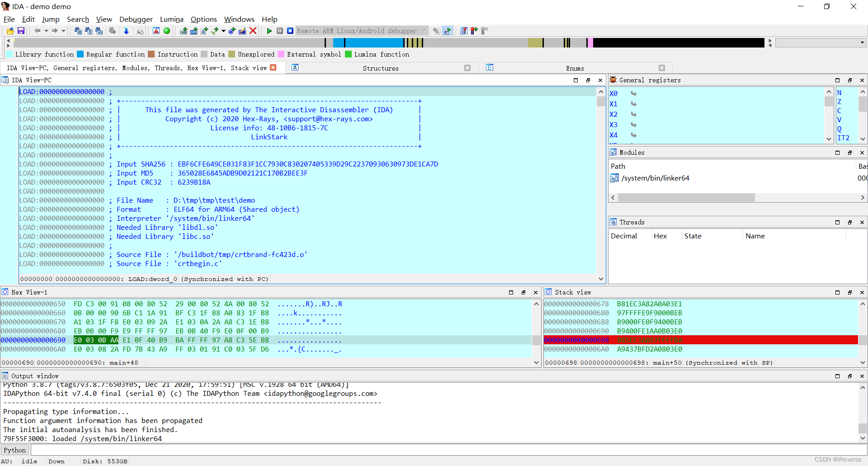Viewport: 868px width, 466px height.
Task: Click the highlighted stack row 0000000000000698
Action: click(x=701, y=340)
